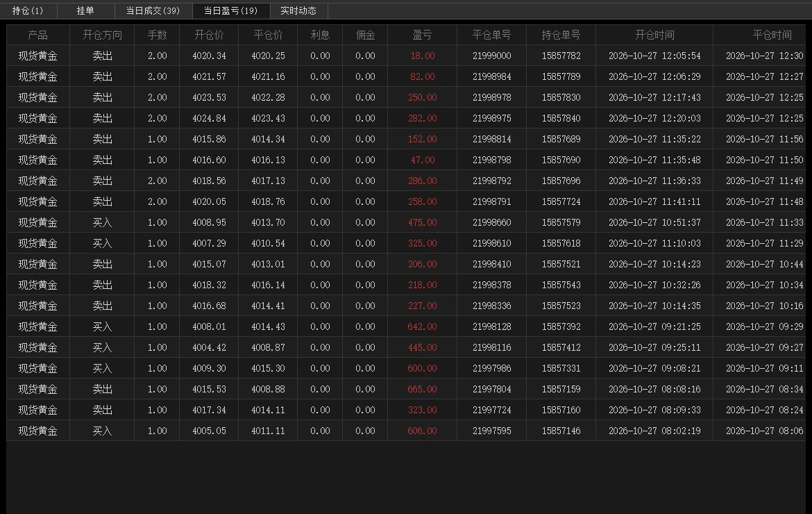Select closing price 4016.13

(269, 160)
